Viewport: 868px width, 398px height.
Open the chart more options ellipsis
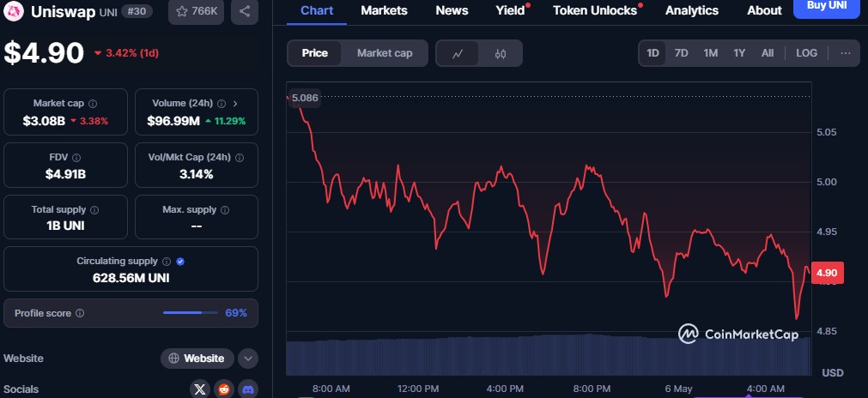846,53
